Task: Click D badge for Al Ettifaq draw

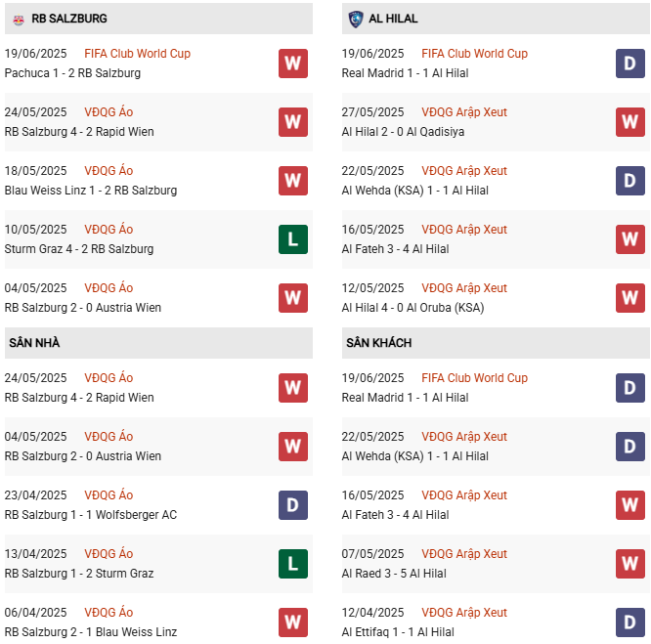Action: point(629,623)
